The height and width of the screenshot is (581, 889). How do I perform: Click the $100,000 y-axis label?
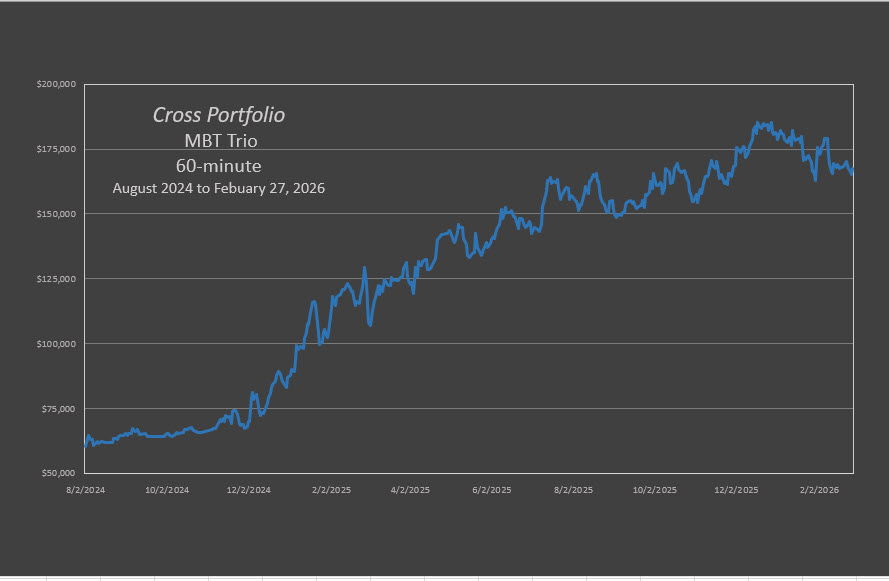[x=56, y=344]
